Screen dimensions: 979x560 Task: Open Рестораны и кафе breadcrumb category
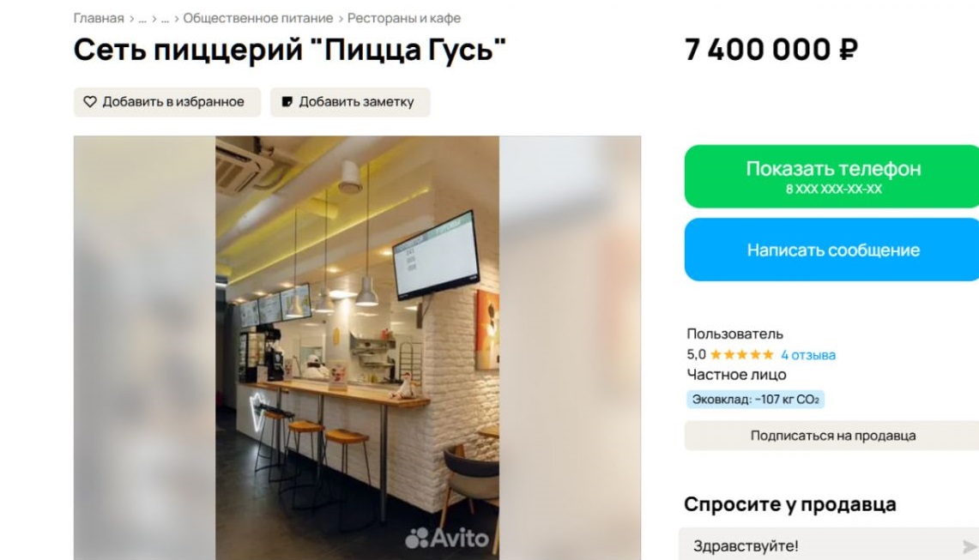404,18
